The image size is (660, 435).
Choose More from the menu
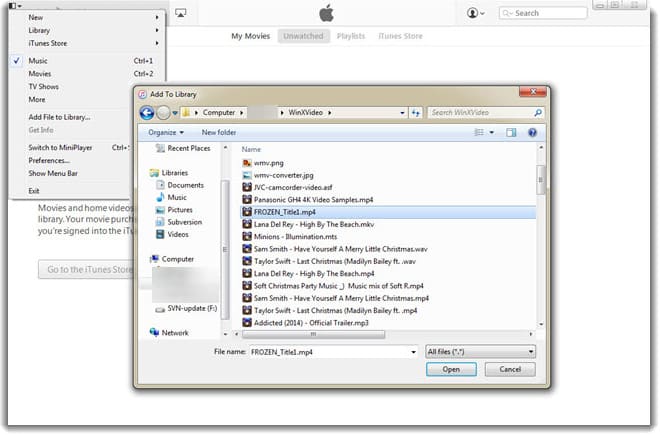click(x=37, y=100)
